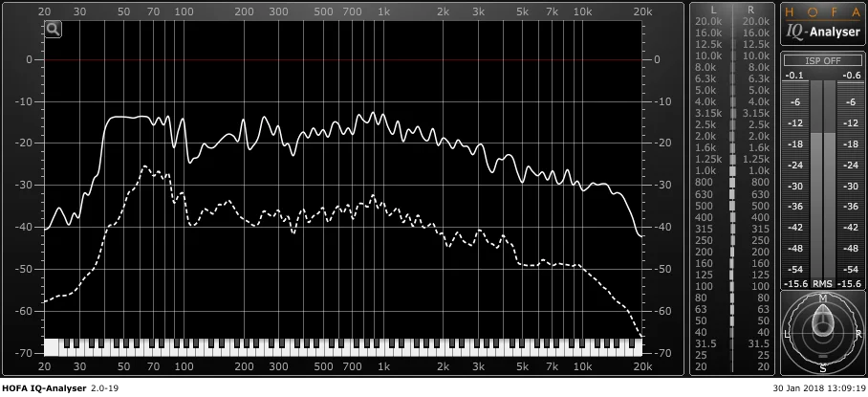Click the magnifier zoom icon
Image resolution: width=868 pixels, height=397 pixels.
click(x=54, y=30)
